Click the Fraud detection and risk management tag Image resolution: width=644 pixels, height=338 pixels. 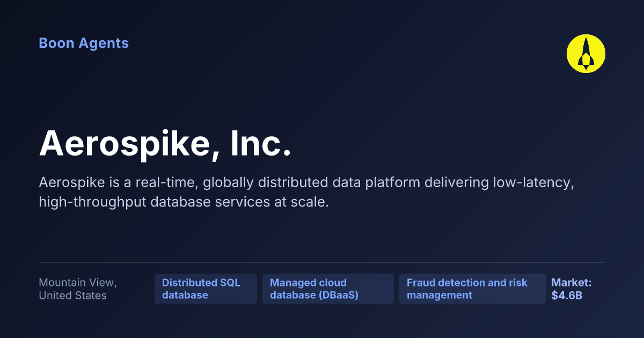coord(472,289)
